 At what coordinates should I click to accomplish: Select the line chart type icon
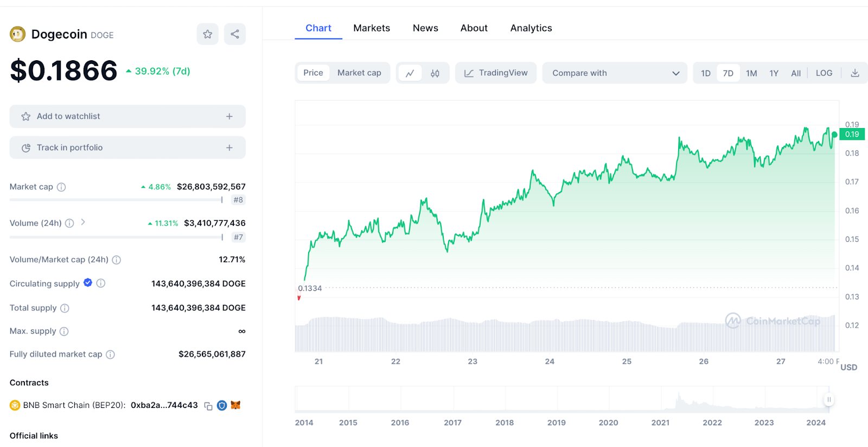410,73
